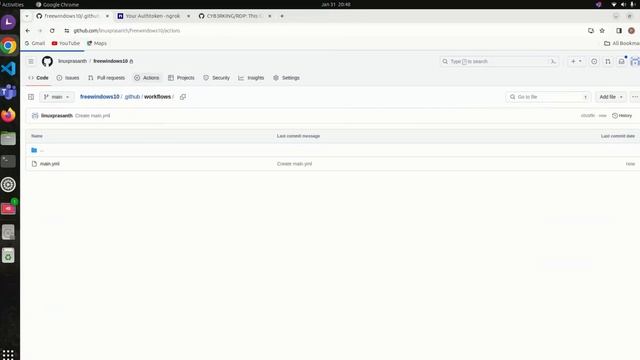Open the freewindows10 repository header link
The width and height of the screenshot is (640, 360).
(111, 61)
